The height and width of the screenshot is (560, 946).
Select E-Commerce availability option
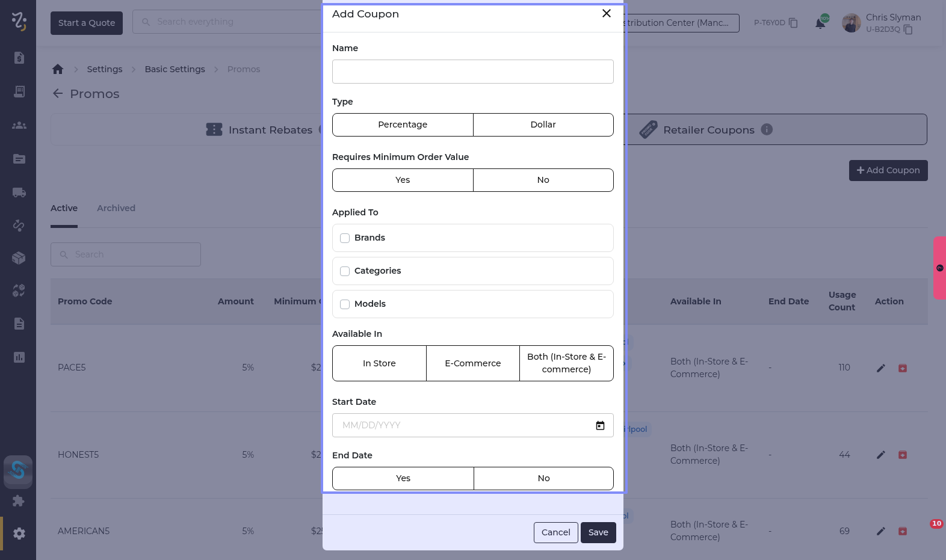[472, 363]
